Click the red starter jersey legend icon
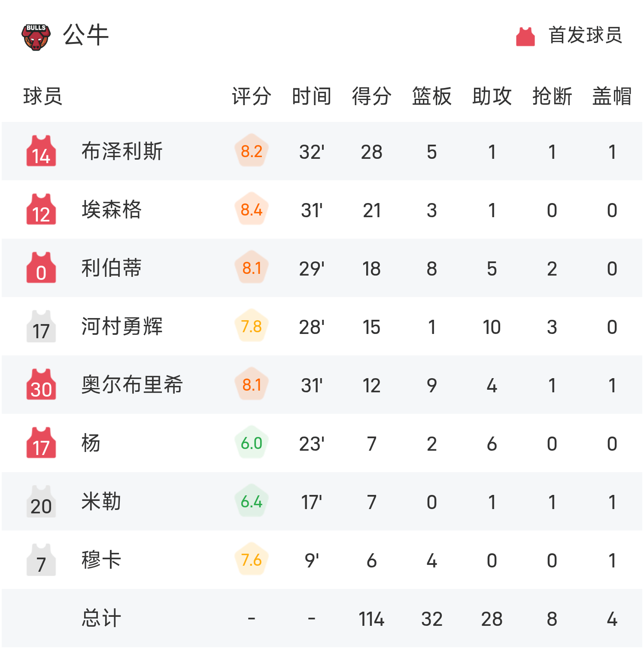Viewport: 644px width, 649px height. point(525,36)
